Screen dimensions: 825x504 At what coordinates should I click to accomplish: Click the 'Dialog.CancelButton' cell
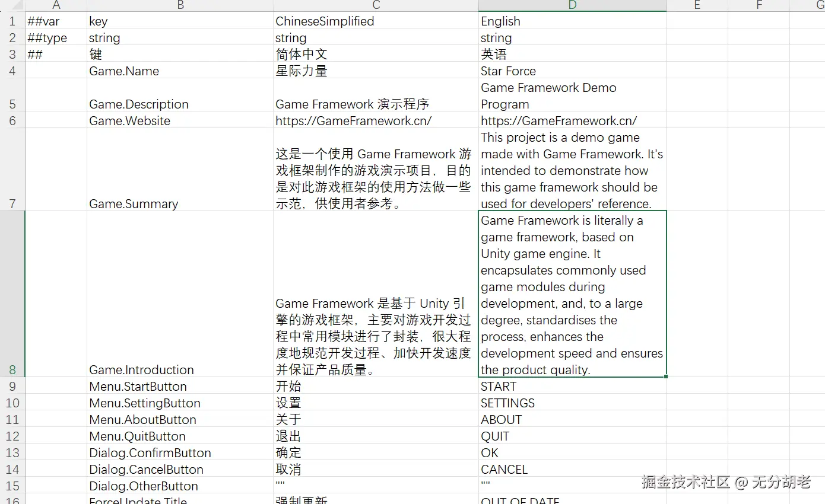point(180,469)
